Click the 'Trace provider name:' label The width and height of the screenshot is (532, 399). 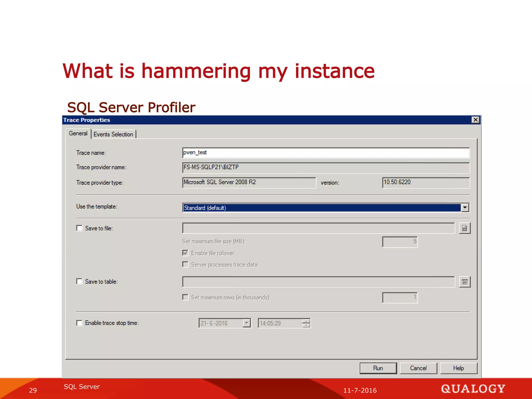101,167
